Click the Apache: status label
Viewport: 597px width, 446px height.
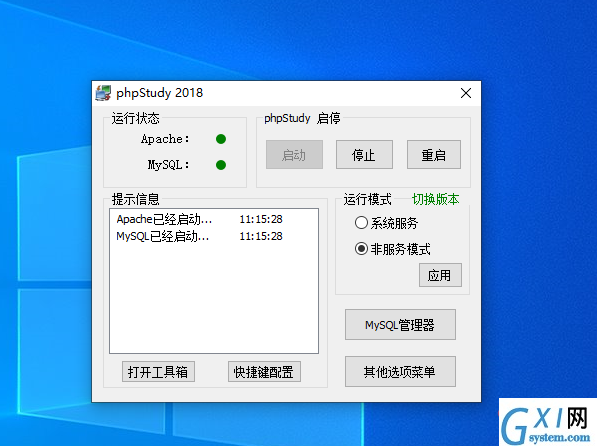coord(165,139)
